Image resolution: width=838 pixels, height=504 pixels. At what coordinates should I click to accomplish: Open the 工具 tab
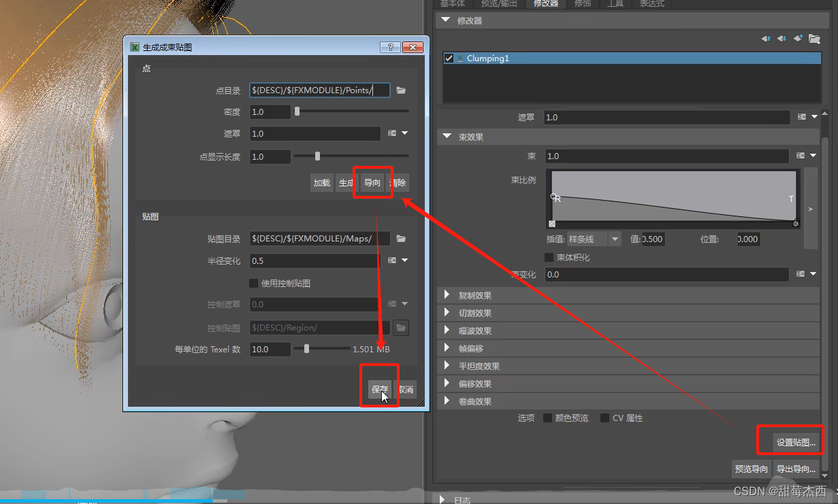coord(615,4)
